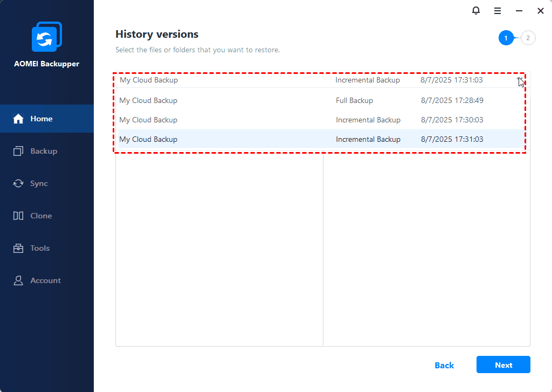Open the Backup section
The height and width of the screenshot is (392, 552).
point(47,151)
